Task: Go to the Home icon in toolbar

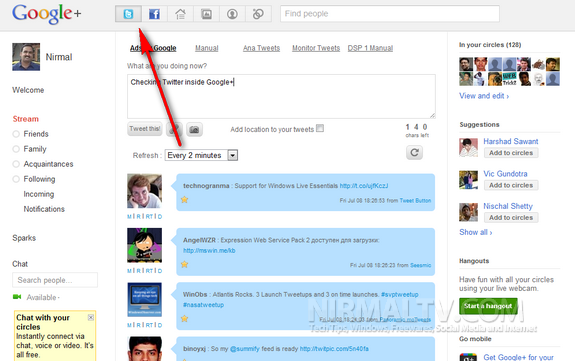Action: coord(180,14)
